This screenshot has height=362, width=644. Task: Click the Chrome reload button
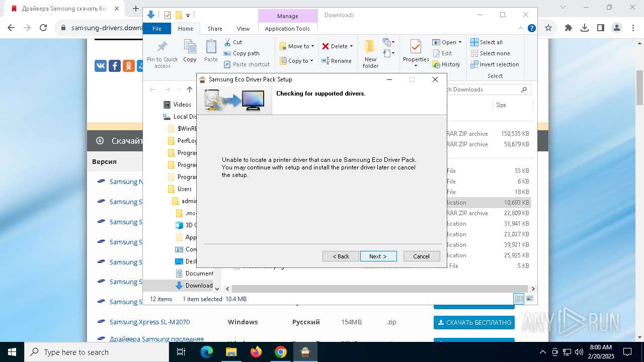click(x=43, y=28)
